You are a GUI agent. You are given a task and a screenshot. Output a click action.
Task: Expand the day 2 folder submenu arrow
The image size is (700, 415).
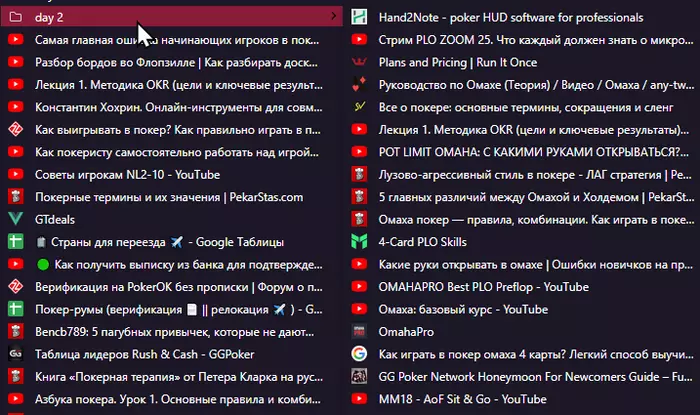click(333, 17)
